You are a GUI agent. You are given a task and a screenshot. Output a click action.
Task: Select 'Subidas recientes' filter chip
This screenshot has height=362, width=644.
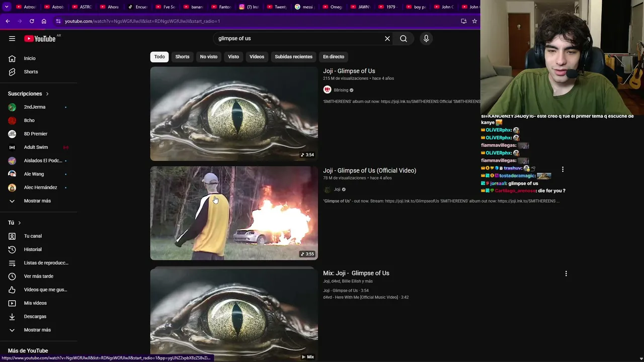pyautogui.click(x=293, y=57)
